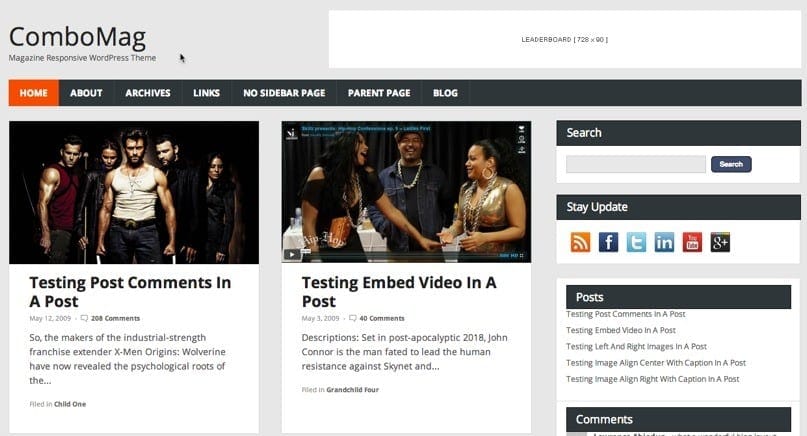Open the Testing Embed Video In A Post headline

(x=399, y=292)
